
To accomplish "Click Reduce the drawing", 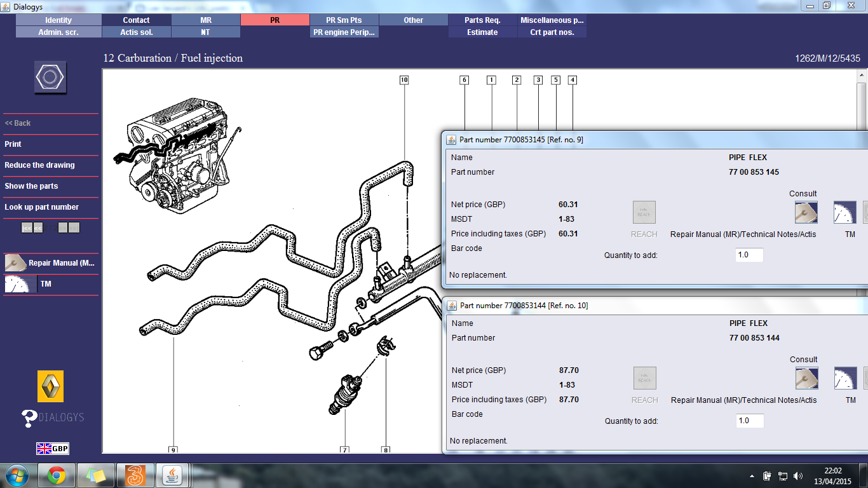I will coord(39,165).
